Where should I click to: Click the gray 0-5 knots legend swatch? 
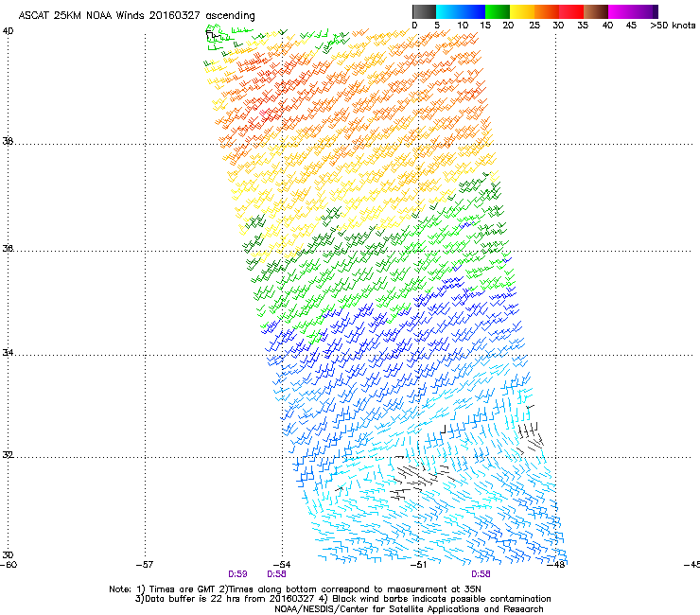[x=424, y=11]
